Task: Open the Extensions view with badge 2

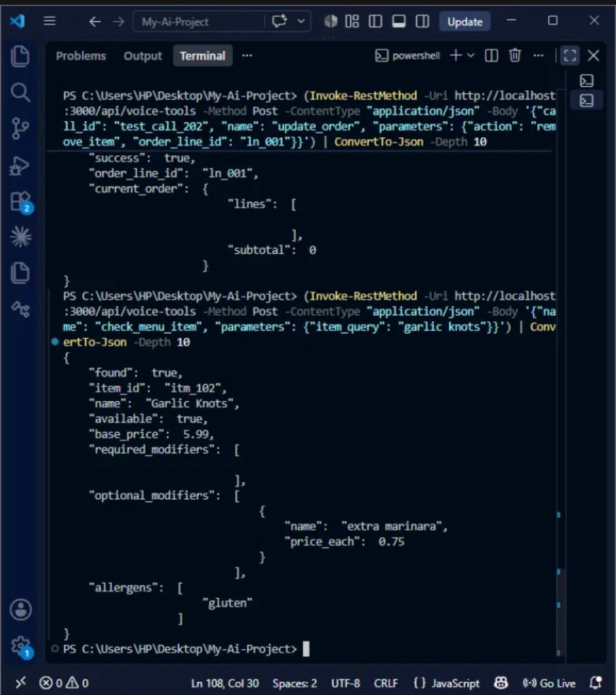Action: [21, 202]
